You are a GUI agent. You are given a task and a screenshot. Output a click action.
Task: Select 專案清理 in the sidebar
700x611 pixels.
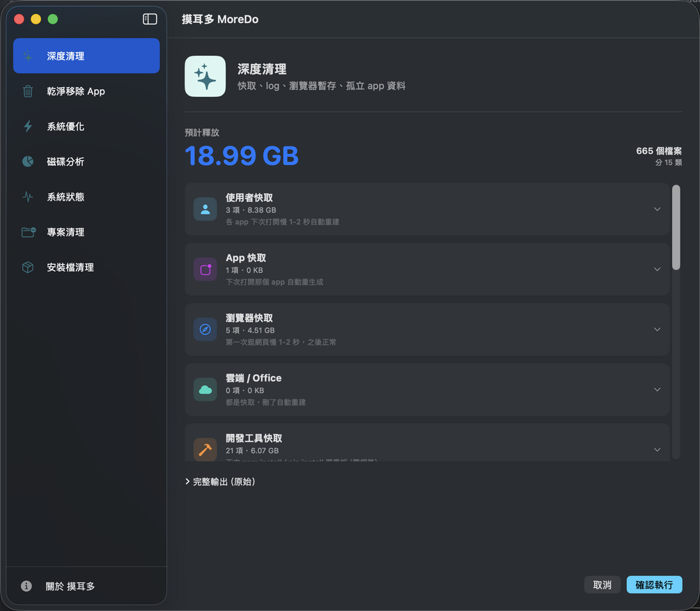coord(86,232)
